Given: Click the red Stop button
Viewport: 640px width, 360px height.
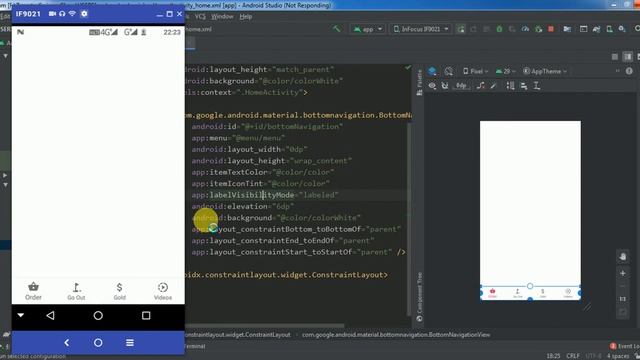Looking at the screenshot, I should pos(551,29).
